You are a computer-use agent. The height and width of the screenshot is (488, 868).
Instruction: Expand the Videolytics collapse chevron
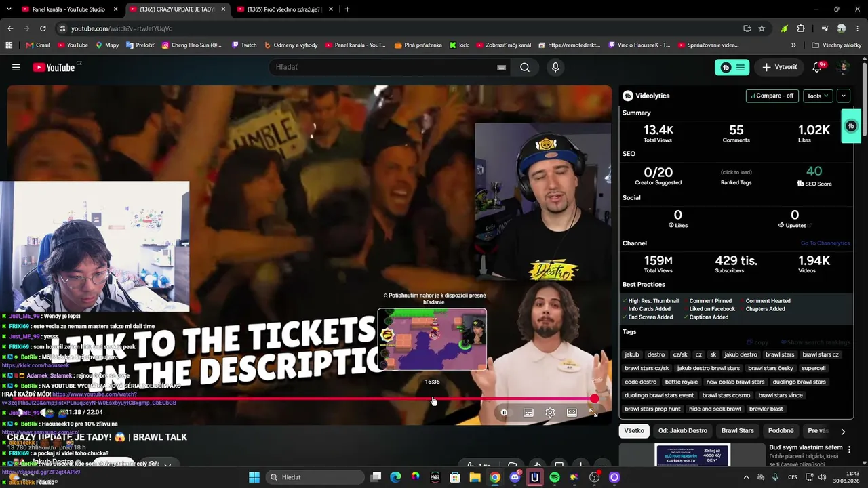(844, 96)
